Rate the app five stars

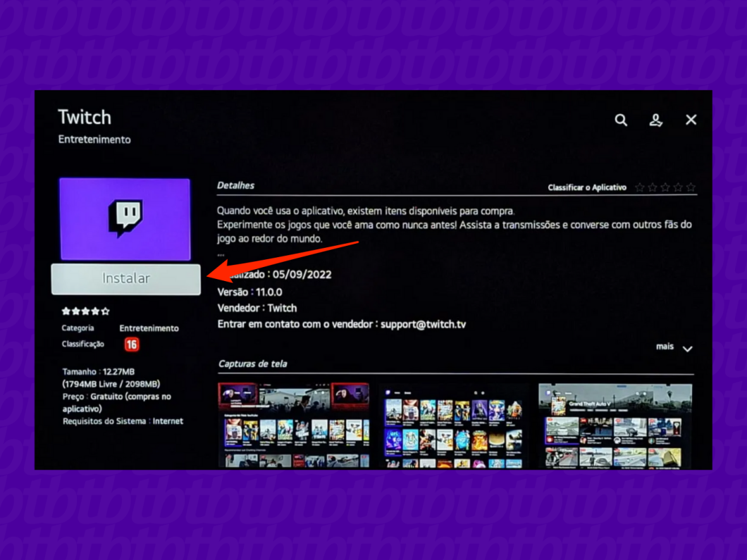tap(691, 187)
